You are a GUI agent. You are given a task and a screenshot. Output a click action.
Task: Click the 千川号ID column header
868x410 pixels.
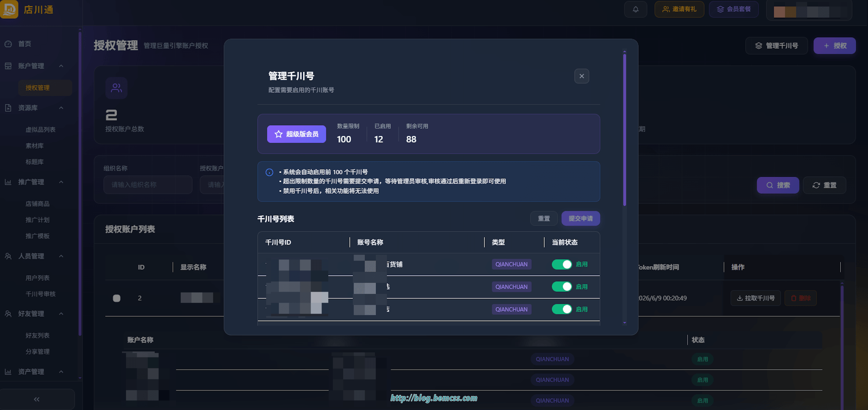(278, 242)
